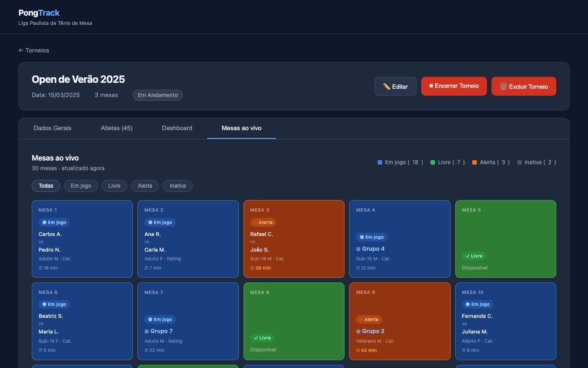Click the Data: 15/03/2025 text
The image size is (588, 368).
pos(56,95)
